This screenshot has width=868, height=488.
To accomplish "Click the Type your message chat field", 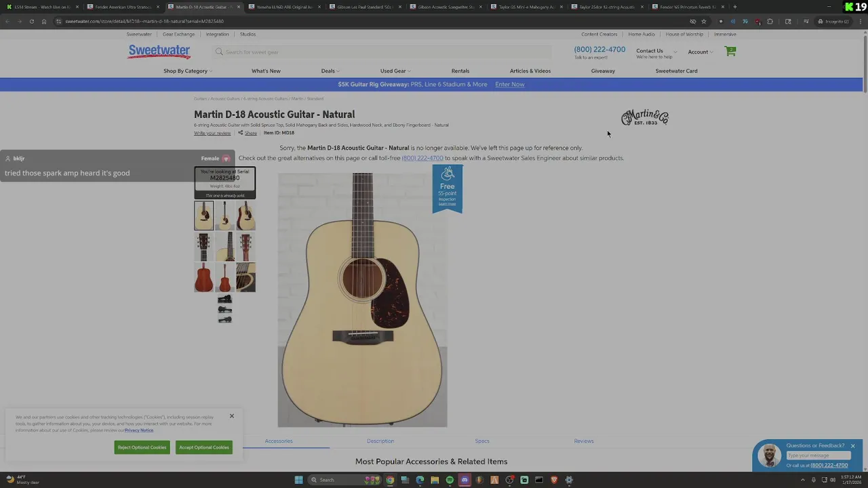I will tap(818, 455).
